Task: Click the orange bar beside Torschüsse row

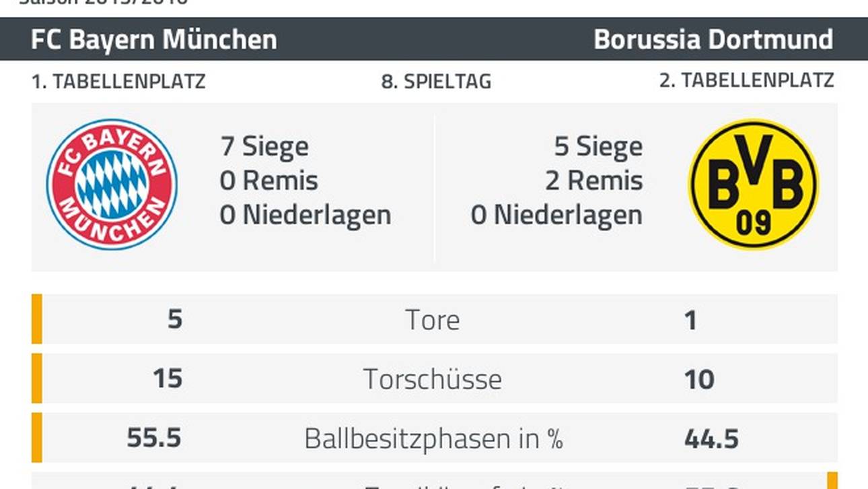Action: (x=37, y=378)
